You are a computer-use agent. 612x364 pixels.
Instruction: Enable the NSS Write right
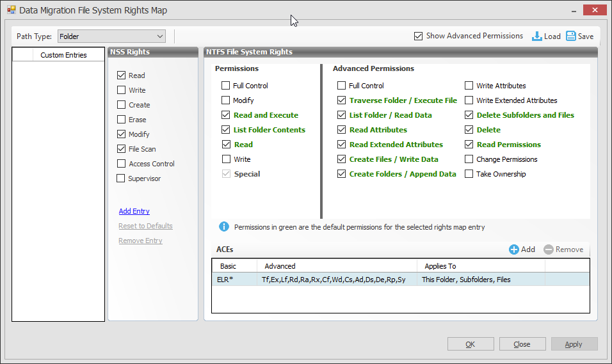(121, 90)
